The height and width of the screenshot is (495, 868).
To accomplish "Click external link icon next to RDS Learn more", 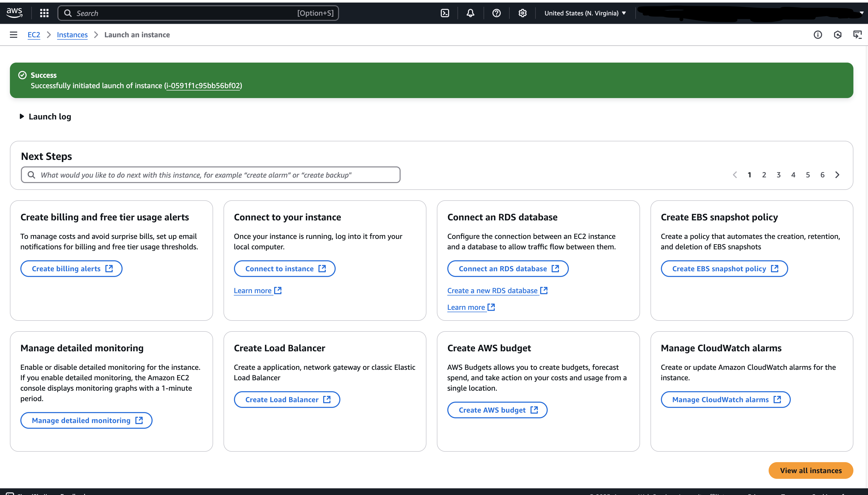I will [491, 307].
